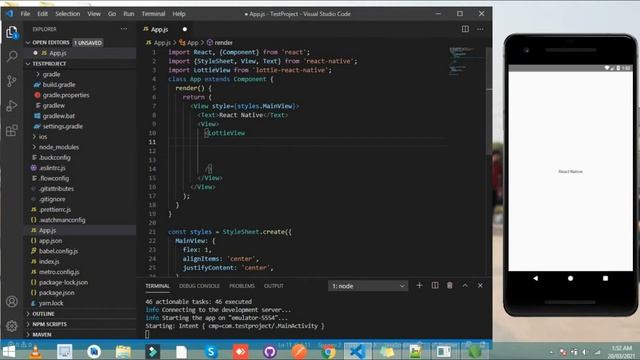Open metro.config.js in the explorer
The image size is (640, 360).
pos(59,272)
